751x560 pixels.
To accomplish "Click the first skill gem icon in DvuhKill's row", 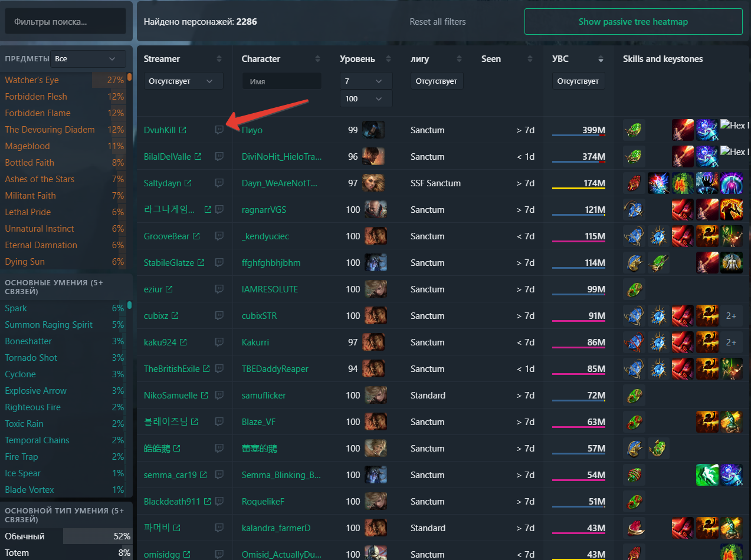I will (x=634, y=130).
